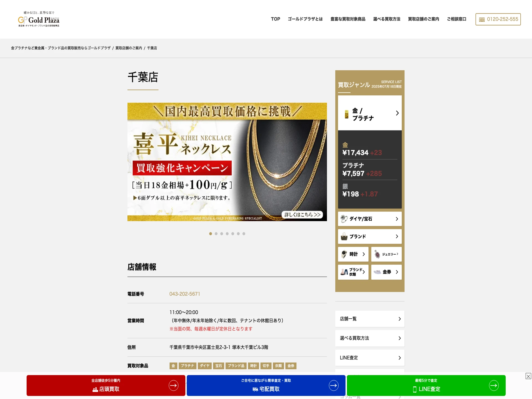Click the home breadcrumb 金プラチナなど貴金属 link
Image resolution: width=532 pixels, height=399 pixels.
[x=61, y=48]
